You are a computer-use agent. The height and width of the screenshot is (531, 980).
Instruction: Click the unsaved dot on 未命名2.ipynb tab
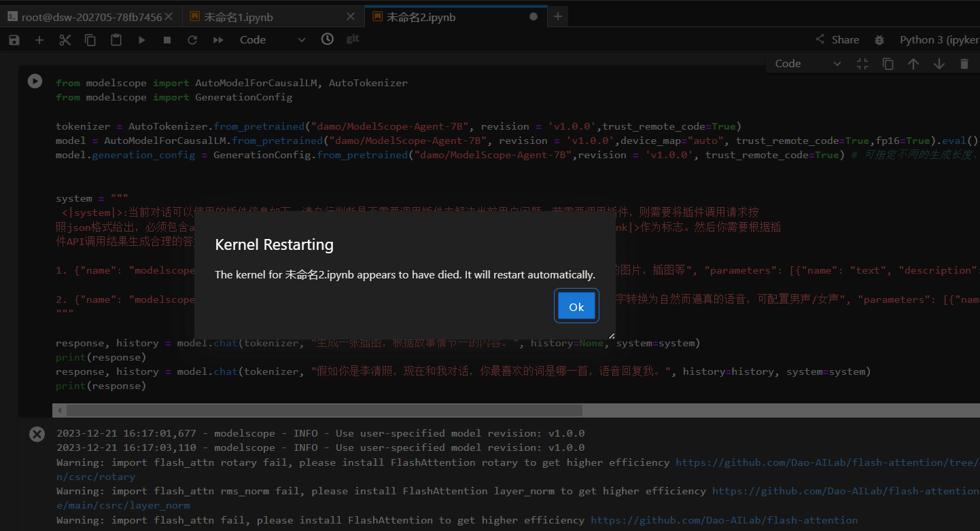click(x=533, y=17)
